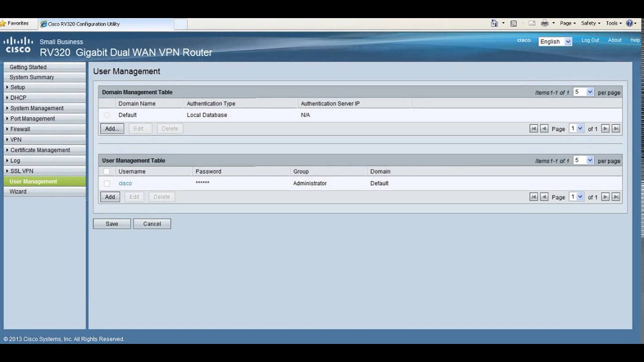Expand the SSL VPN sidebar section
Viewport: 644px width, 362px height.
[x=45, y=171]
